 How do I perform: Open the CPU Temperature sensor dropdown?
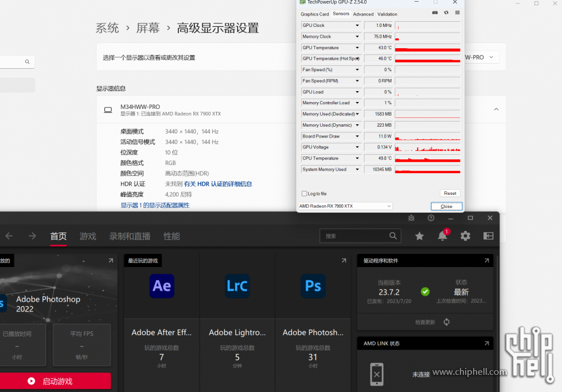(x=357, y=158)
